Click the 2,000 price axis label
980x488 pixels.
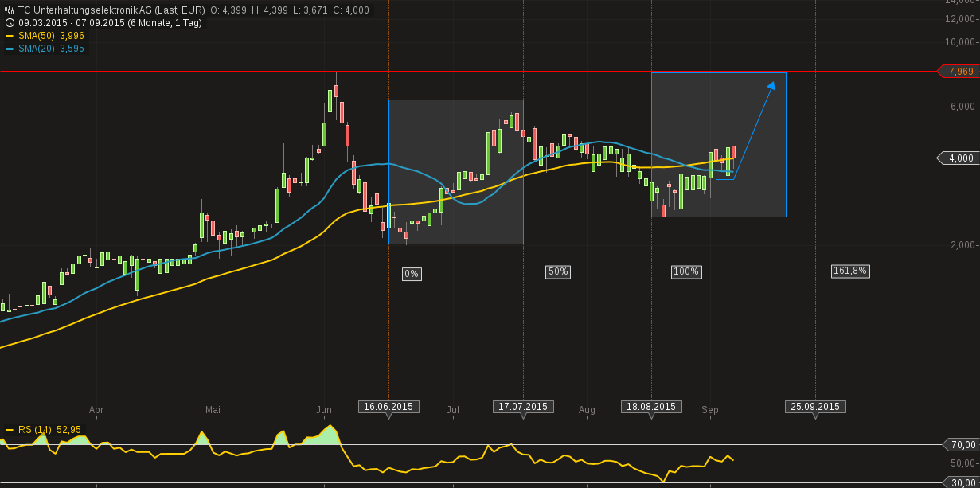[x=962, y=245]
